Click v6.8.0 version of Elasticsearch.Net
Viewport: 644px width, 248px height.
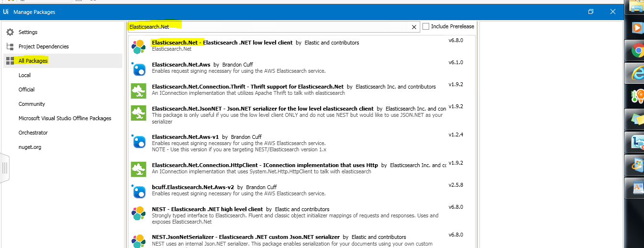(455, 40)
